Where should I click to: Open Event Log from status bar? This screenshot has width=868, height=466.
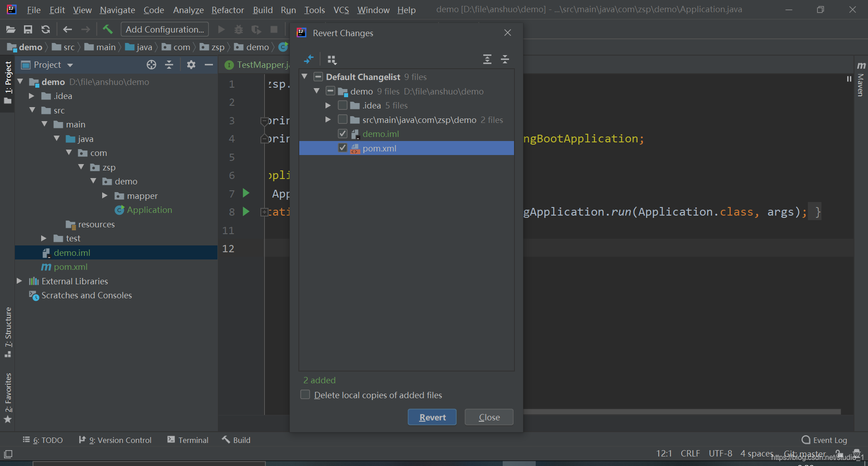pos(824,440)
